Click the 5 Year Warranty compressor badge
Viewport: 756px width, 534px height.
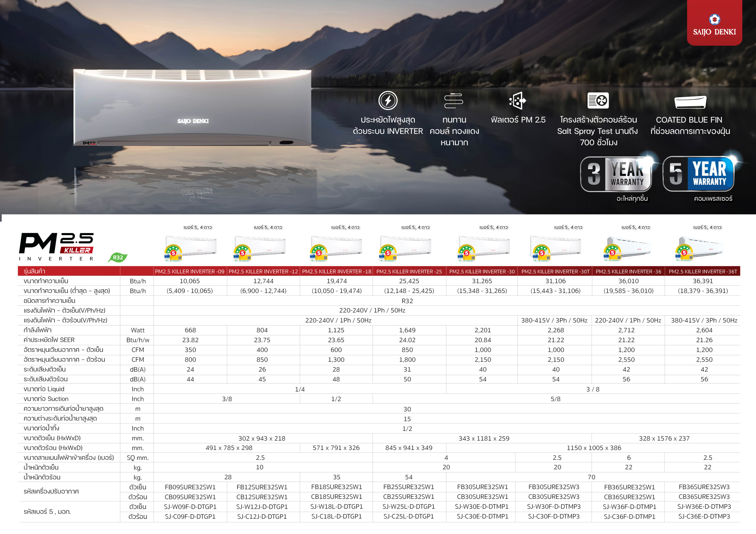tap(698, 174)
